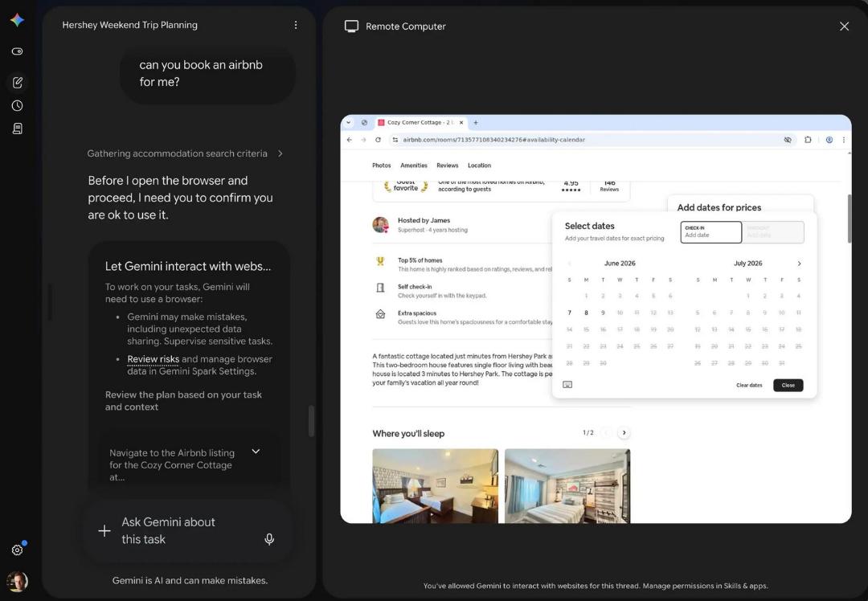
Task: Open the three-dot menu beside trip title
Action: click(296, 25)
